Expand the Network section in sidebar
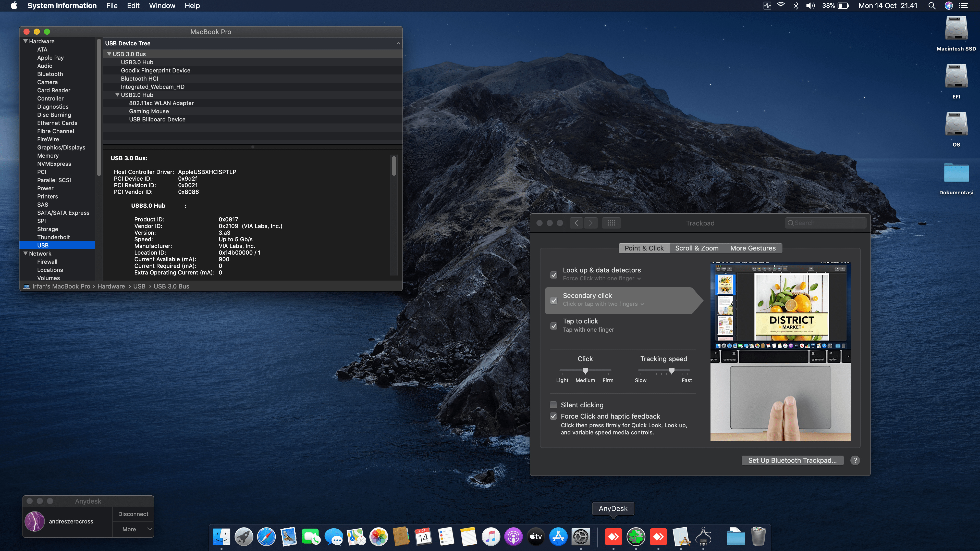Image resolution: width=980 pixels, height=551 pixels. (26, 253)
